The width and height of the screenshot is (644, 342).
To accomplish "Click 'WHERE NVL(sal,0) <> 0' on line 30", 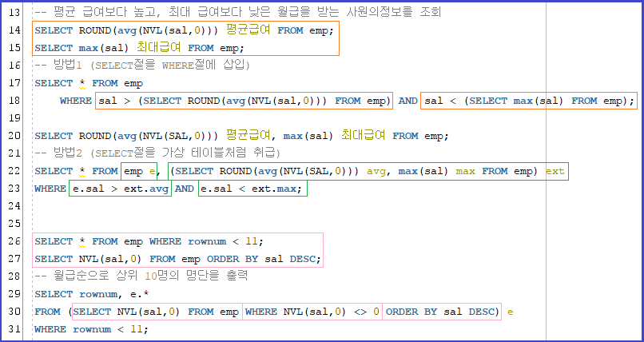I will (x=312, y=312).
